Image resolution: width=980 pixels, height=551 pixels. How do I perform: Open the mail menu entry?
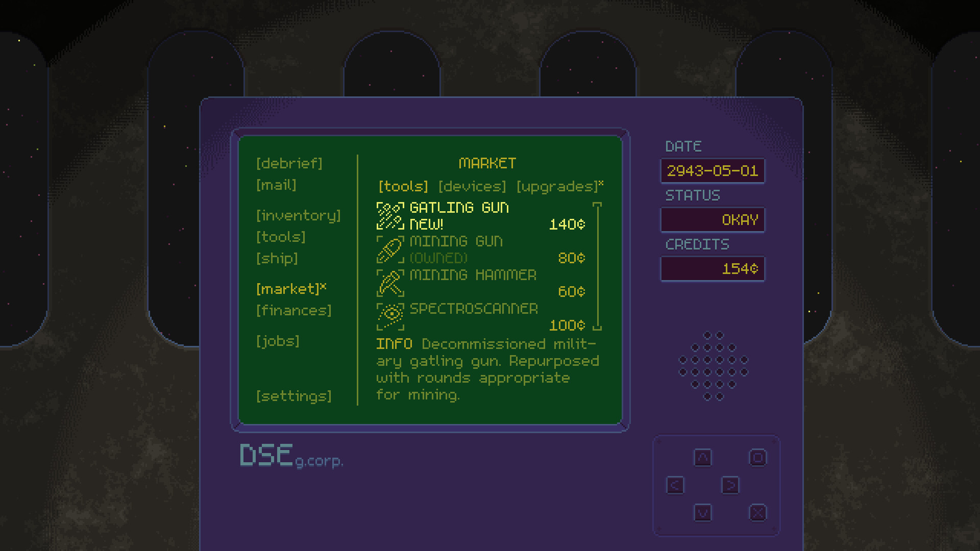click(276, 185)
